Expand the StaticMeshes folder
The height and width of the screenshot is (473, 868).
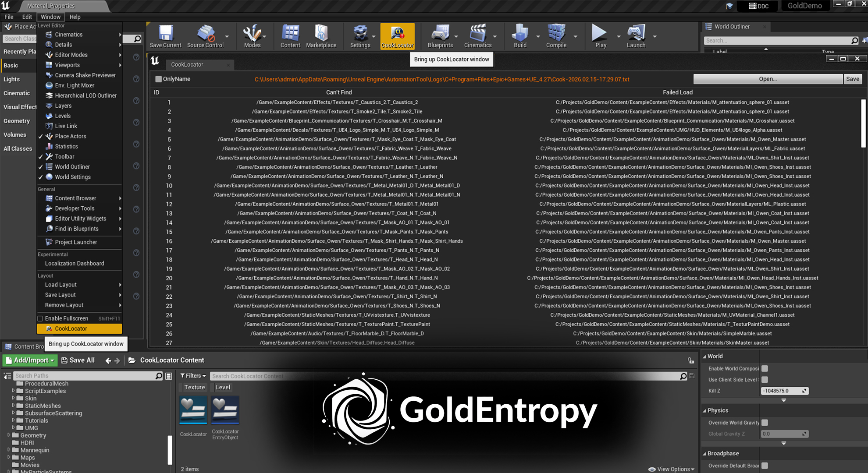pos(13,406)
